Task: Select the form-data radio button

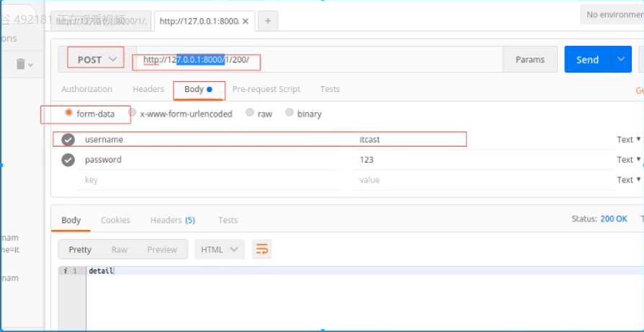Action: pyautogui.click(x=69, y=113)
